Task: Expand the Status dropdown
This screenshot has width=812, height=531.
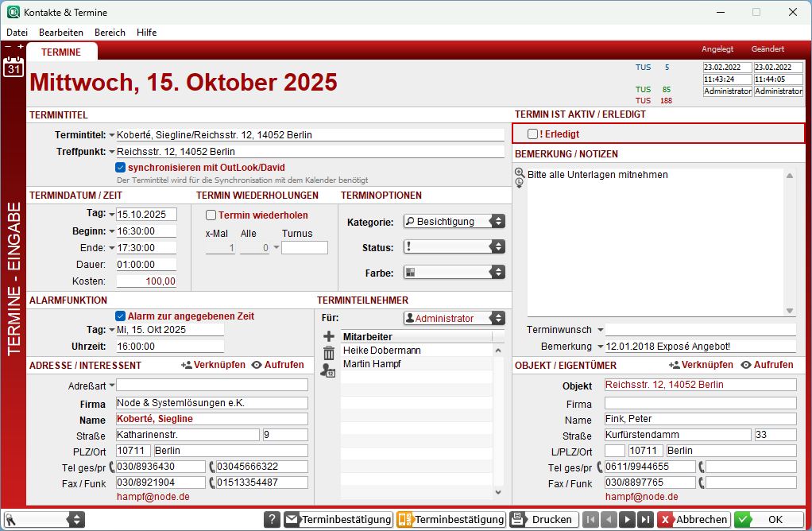Action: point(454,247)
